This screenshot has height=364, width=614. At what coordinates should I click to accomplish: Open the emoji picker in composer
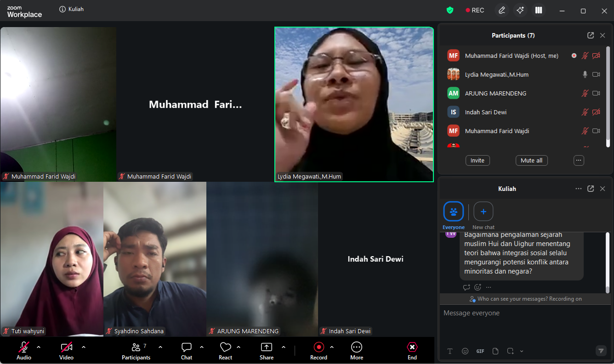click(x=465, y=351)
